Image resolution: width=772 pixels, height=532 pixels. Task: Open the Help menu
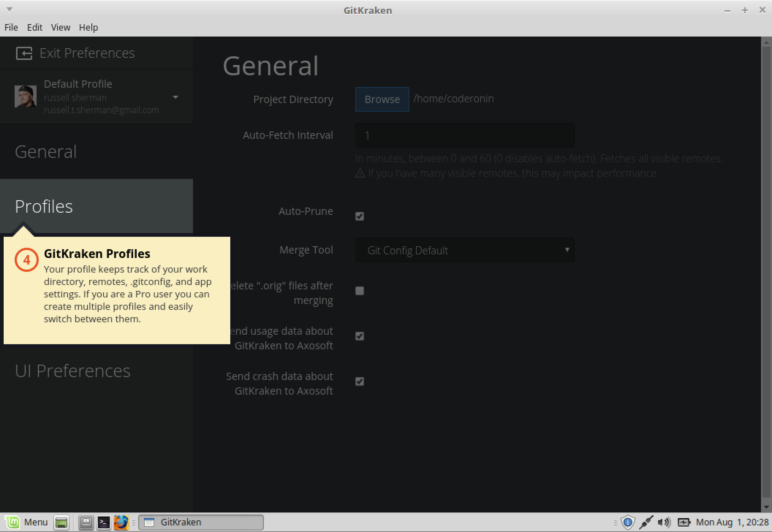88,27
